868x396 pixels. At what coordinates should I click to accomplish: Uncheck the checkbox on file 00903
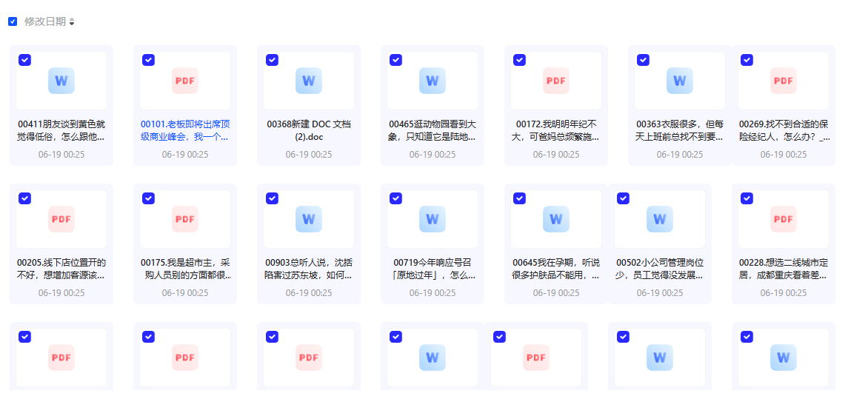tap(272, 198)
